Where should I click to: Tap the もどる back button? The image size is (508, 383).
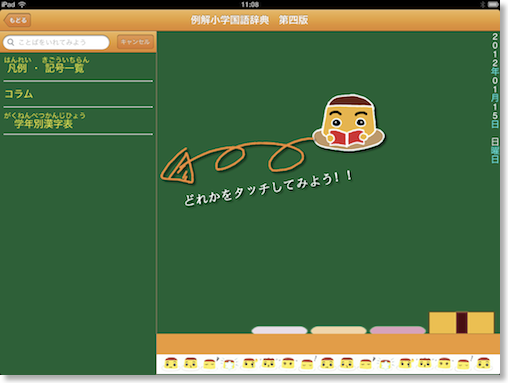[x=17, y=20]
